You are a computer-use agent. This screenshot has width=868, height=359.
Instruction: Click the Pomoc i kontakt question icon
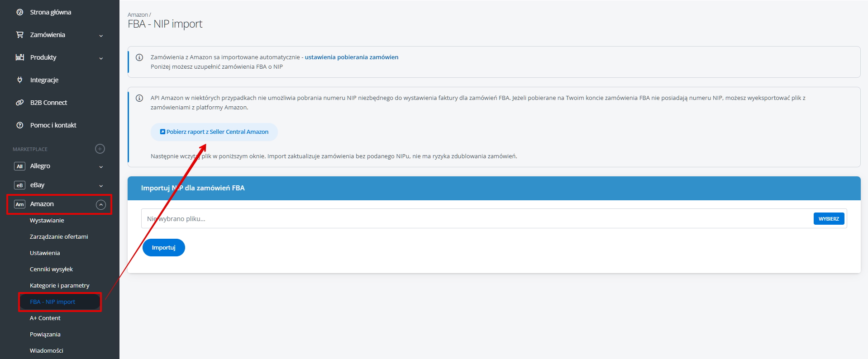[20, 125]
